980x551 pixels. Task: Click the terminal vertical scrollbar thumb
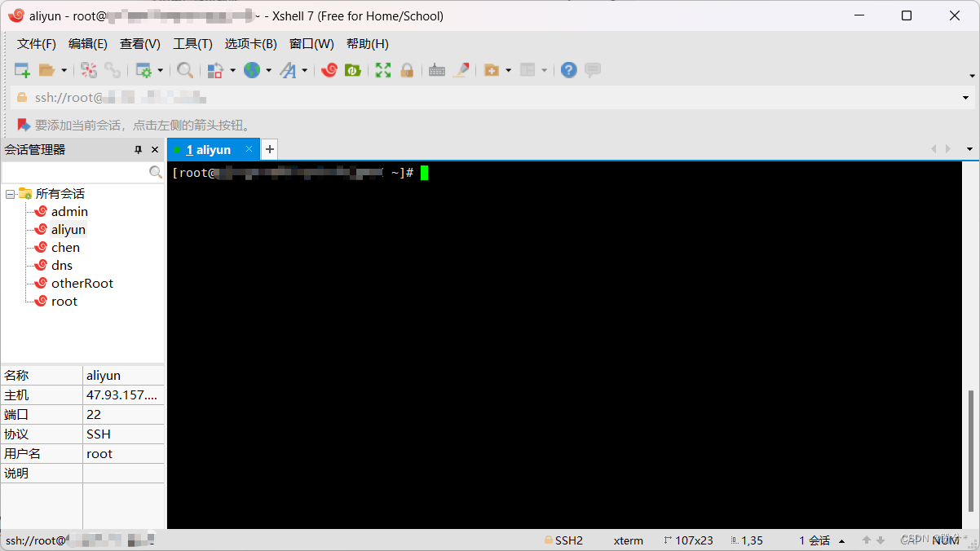(970, 451)
